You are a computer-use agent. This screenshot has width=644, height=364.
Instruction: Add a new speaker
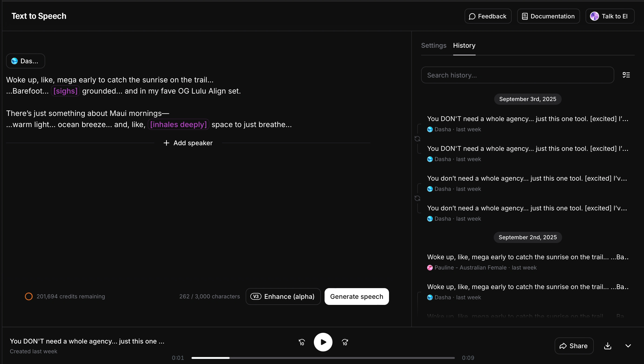(x=188, y=143)
